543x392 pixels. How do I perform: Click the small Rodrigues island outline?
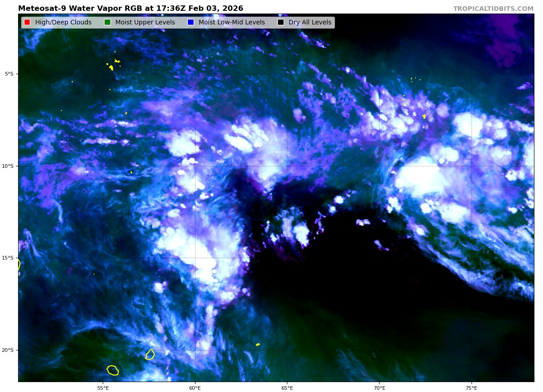257,345
